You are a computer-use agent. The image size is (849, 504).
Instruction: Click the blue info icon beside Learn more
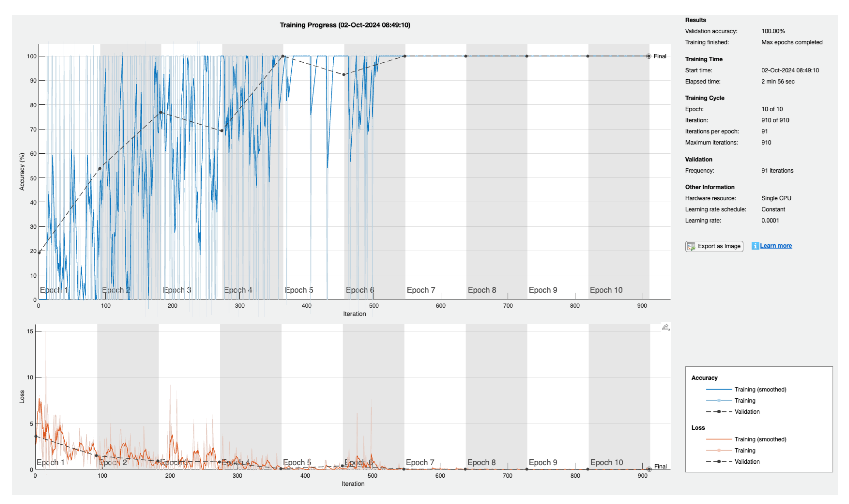(x=755, y=246)
